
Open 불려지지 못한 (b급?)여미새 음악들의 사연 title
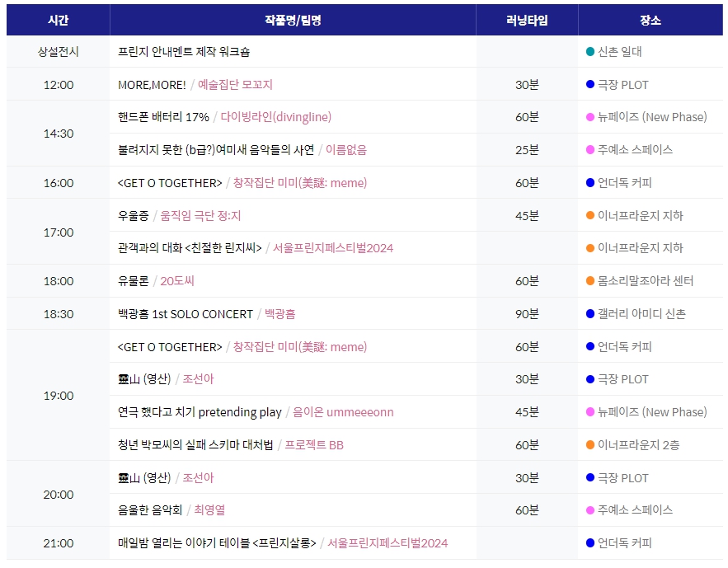[216, 150]
